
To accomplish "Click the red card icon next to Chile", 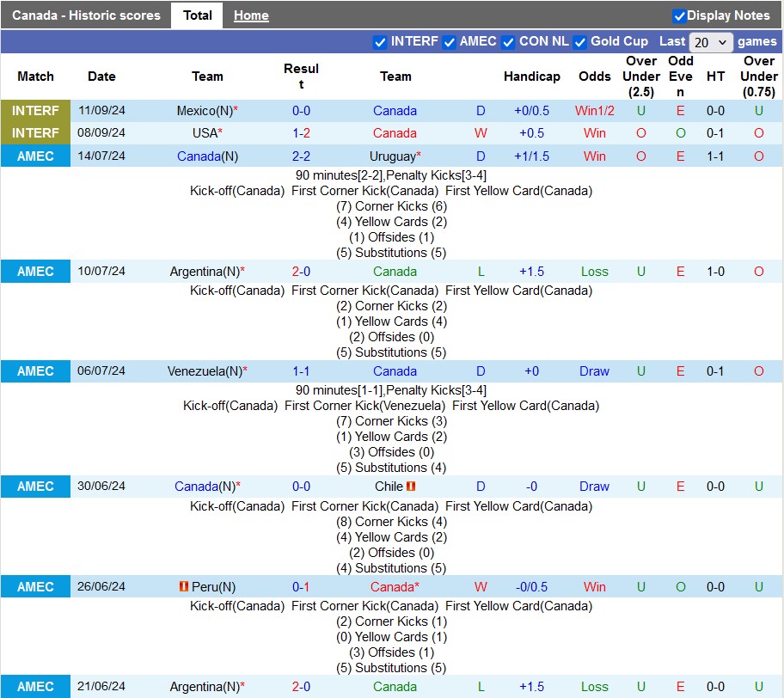I will (x=411, y=487).
